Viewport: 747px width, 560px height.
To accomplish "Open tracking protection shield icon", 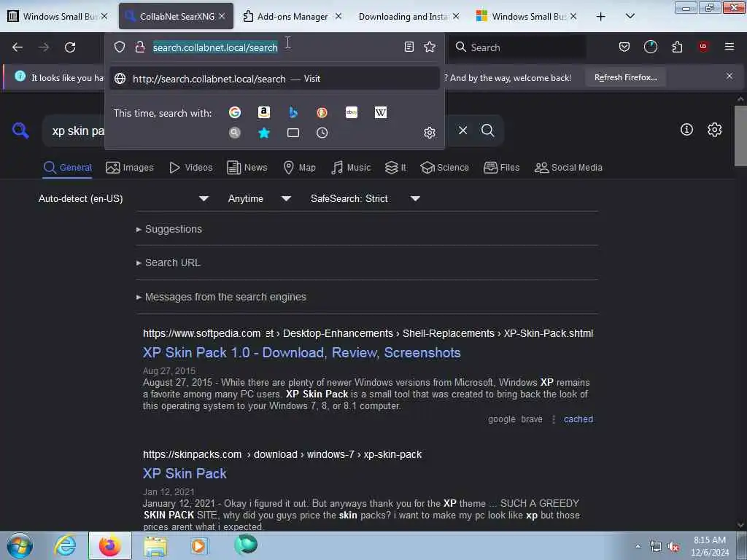I will click(x=120, y=47).
